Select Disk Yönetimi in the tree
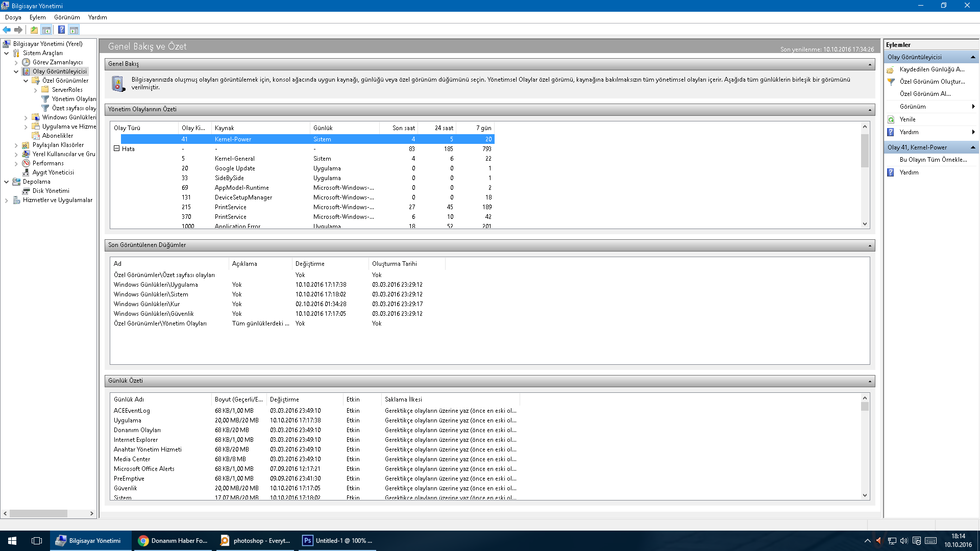980x551 pixels. pyautogui.click(x=51, y=191)
